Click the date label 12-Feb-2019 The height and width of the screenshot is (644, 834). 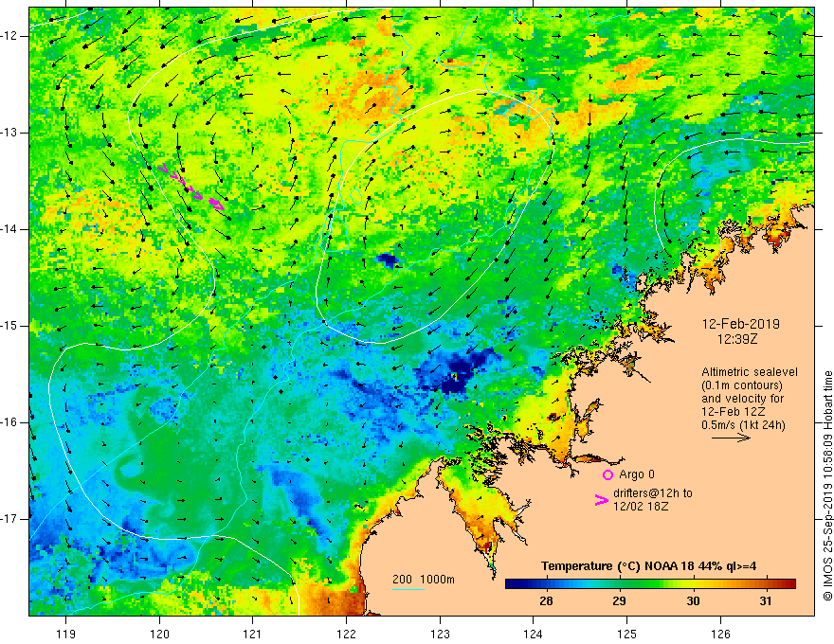[x=741, y=324]
